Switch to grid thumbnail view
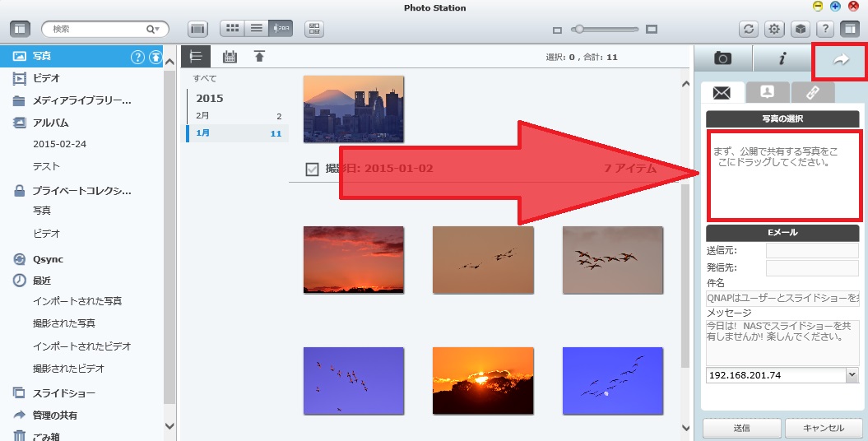This screenshot has width=868, height=441. (233, 28)
